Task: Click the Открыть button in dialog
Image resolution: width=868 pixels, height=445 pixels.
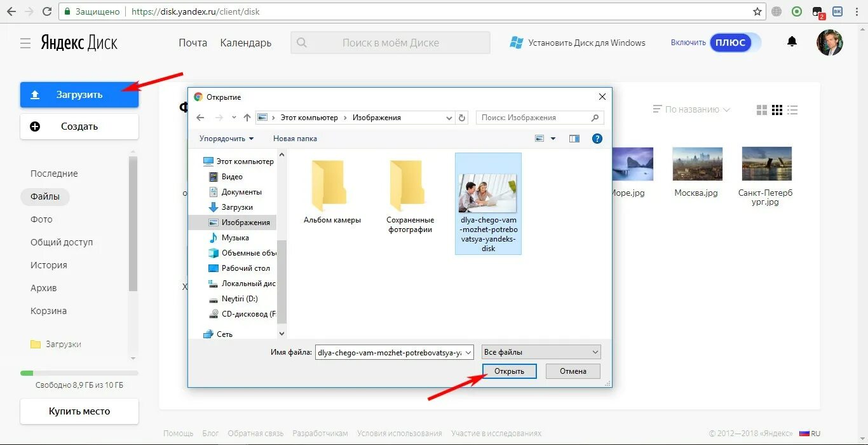Action: (509, 371)
